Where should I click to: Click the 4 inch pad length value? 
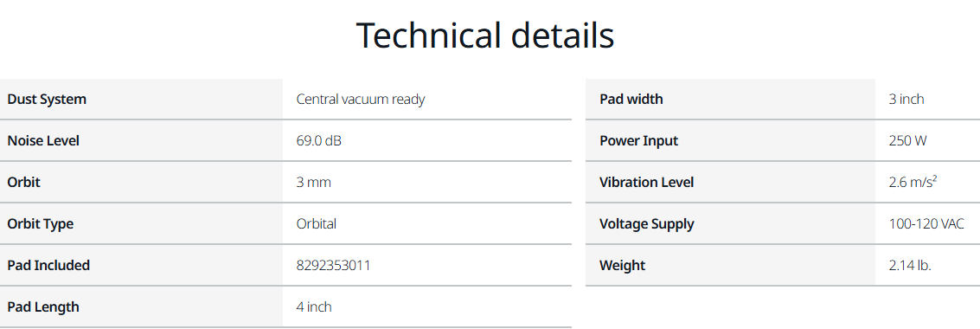coord(314,306)
